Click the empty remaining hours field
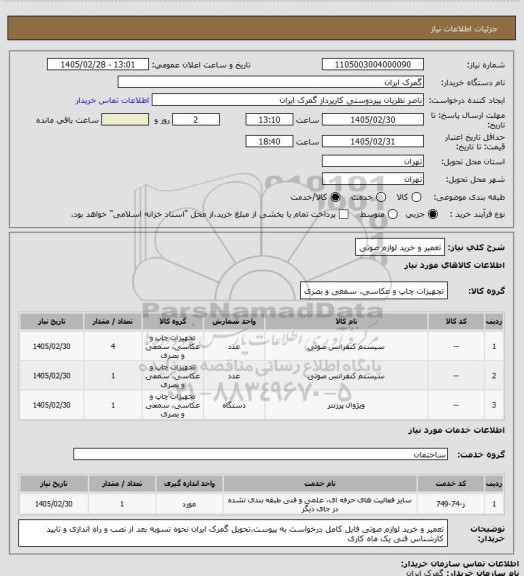 [125, 120]
